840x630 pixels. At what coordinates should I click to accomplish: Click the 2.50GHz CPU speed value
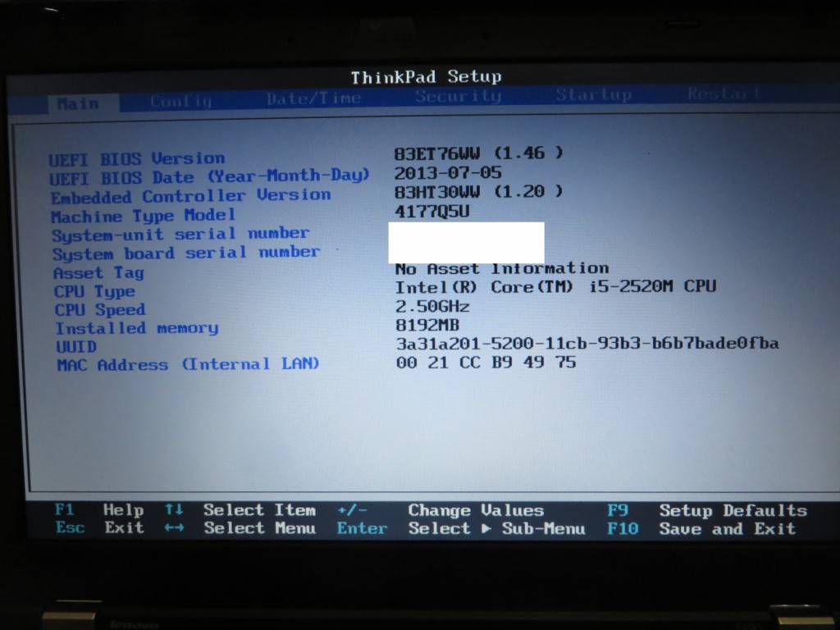pyautogui.click(x=432, y=307)
